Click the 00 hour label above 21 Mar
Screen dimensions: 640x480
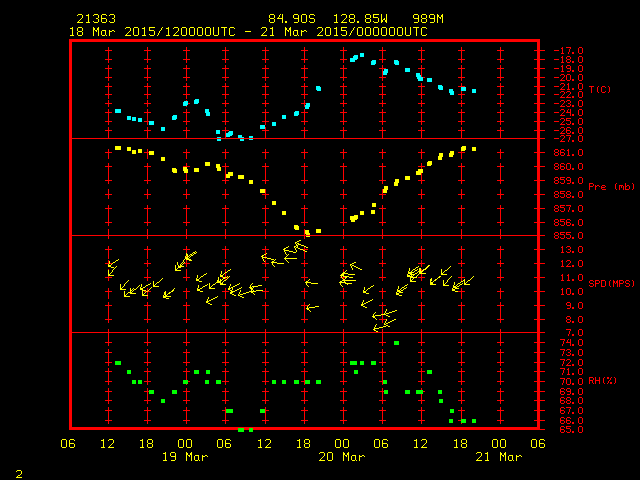pos(499,444)
